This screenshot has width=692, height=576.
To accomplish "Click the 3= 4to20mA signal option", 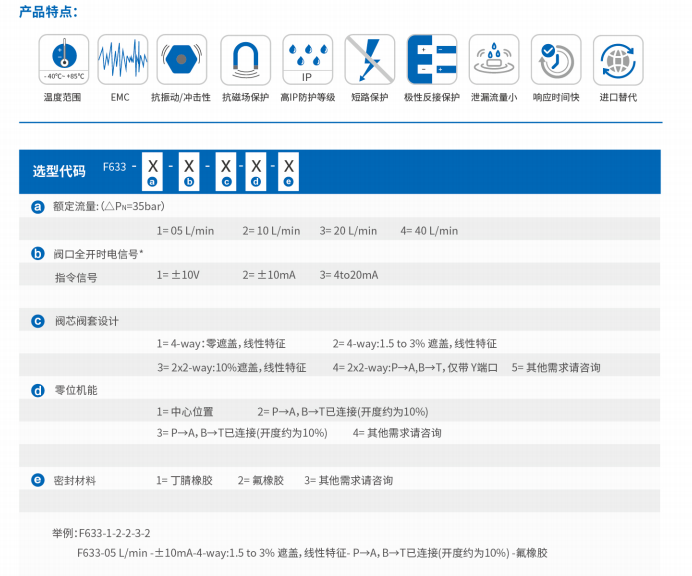I will [349, 274].
